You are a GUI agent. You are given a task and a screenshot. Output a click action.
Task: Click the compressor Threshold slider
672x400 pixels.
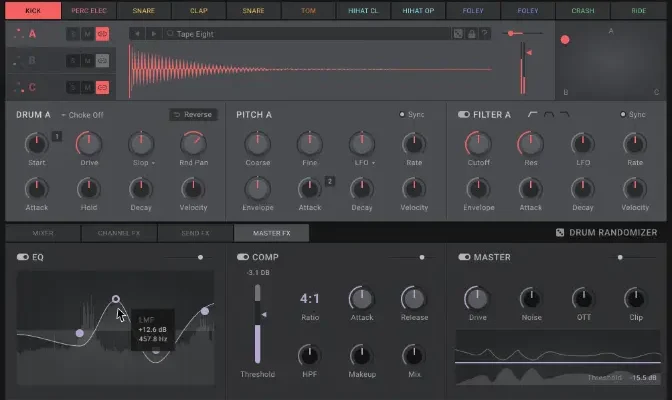(258, 322)
